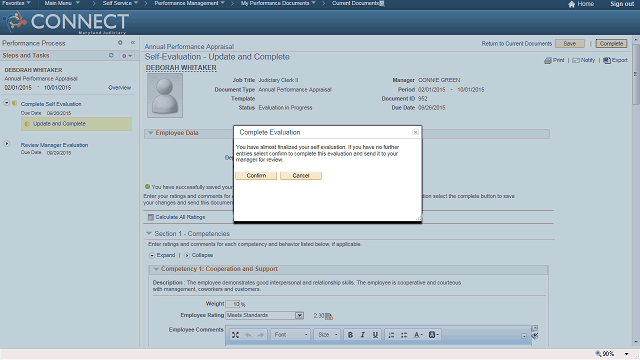Click the Collapse all link

point(202,255)
